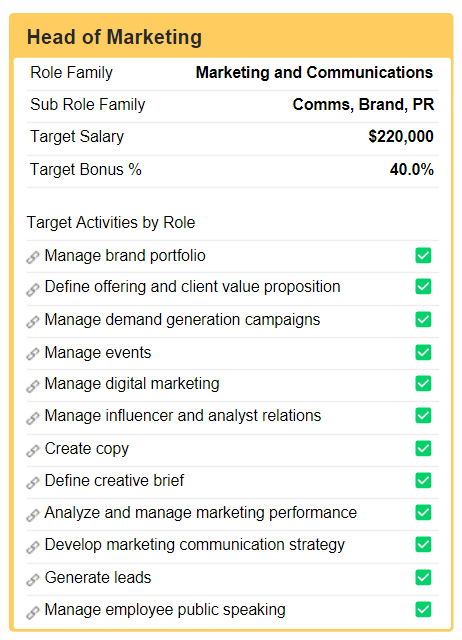Click the Target Bonus value 40.0%
Screen dimensions: 462x640
coord(412,169)
